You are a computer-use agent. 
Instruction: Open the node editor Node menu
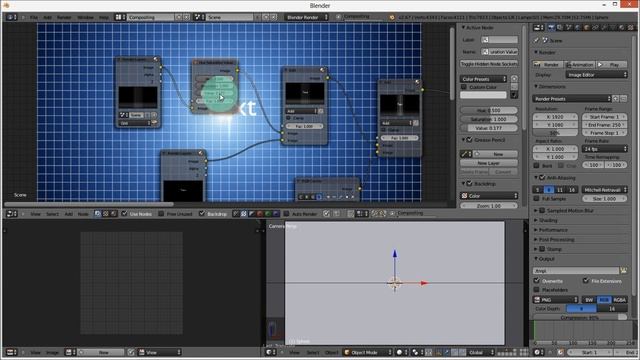[83, 213]
